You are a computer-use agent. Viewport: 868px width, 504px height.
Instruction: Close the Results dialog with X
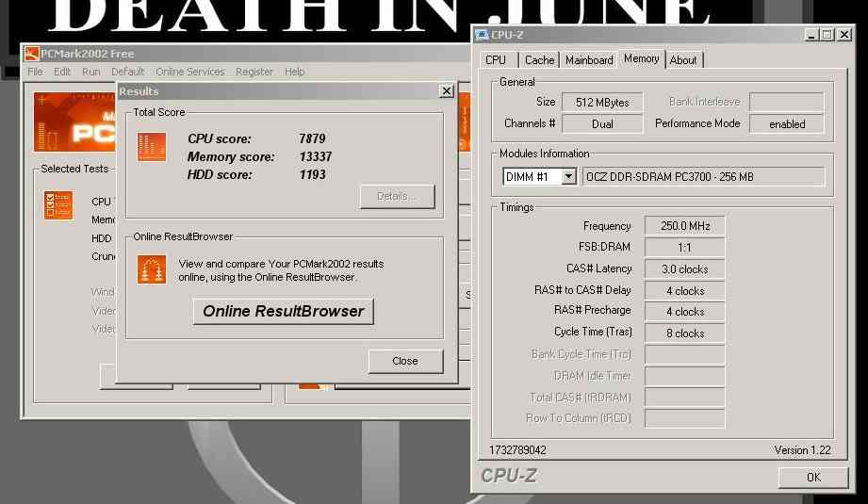coord(446,91)
